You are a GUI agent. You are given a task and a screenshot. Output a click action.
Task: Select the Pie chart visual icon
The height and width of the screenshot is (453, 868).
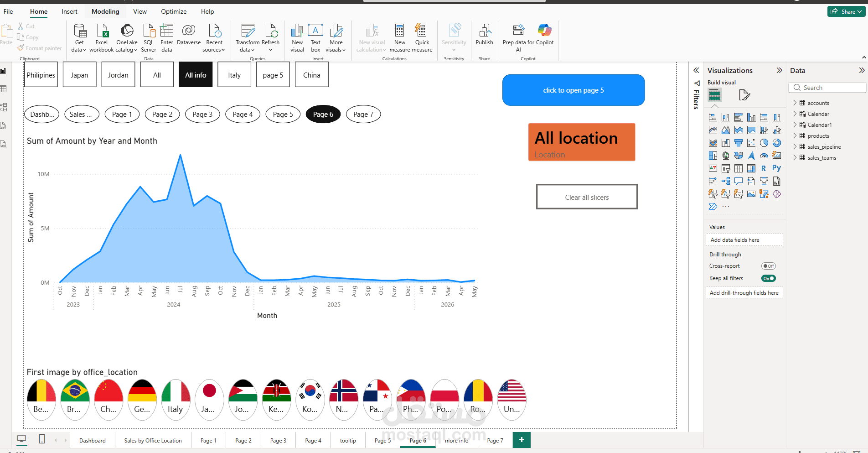pos(764,143)
